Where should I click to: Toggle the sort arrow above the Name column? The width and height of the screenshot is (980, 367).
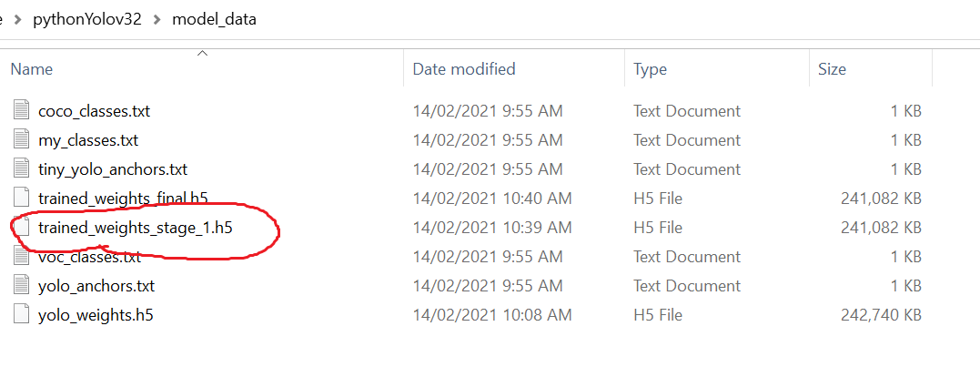click(x=202, y=54)
